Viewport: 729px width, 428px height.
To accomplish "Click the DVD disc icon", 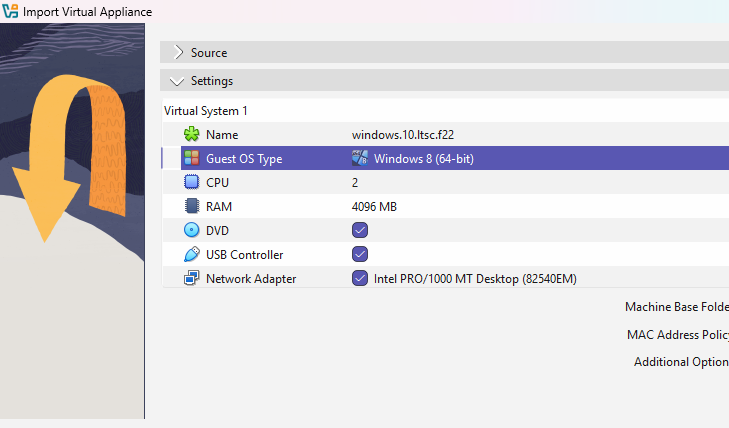I will pyautogui.click(x=192, y=231).
